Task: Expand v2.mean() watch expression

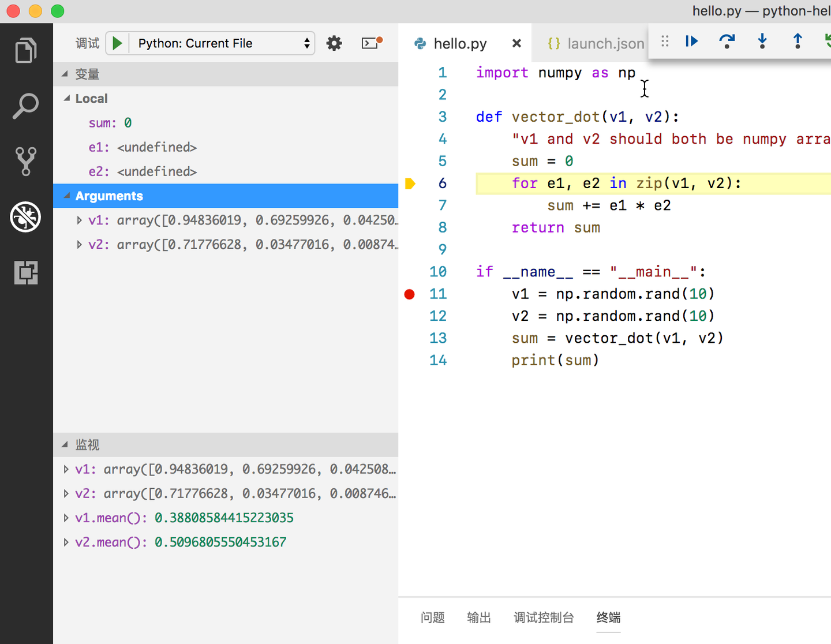Action: [66, 542]
